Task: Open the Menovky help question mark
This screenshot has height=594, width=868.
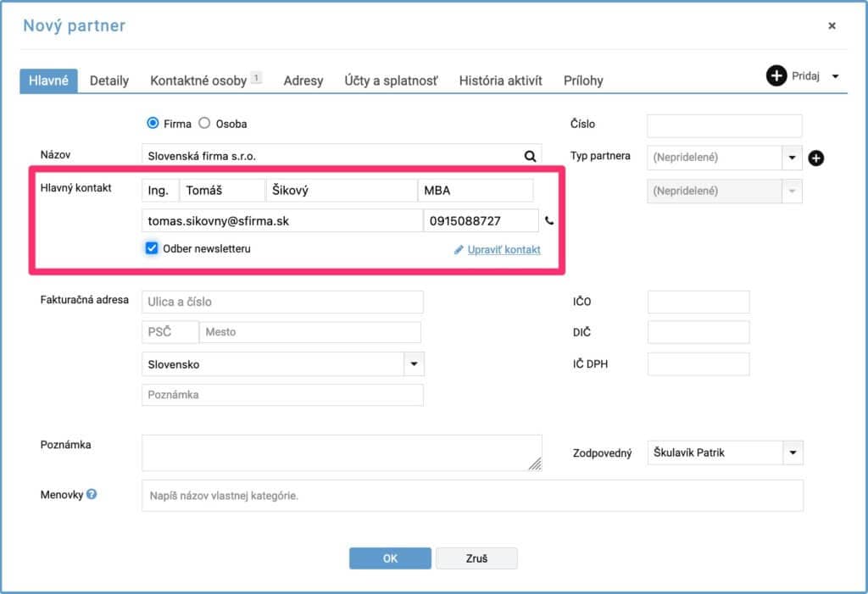Action: coord(92,494)
